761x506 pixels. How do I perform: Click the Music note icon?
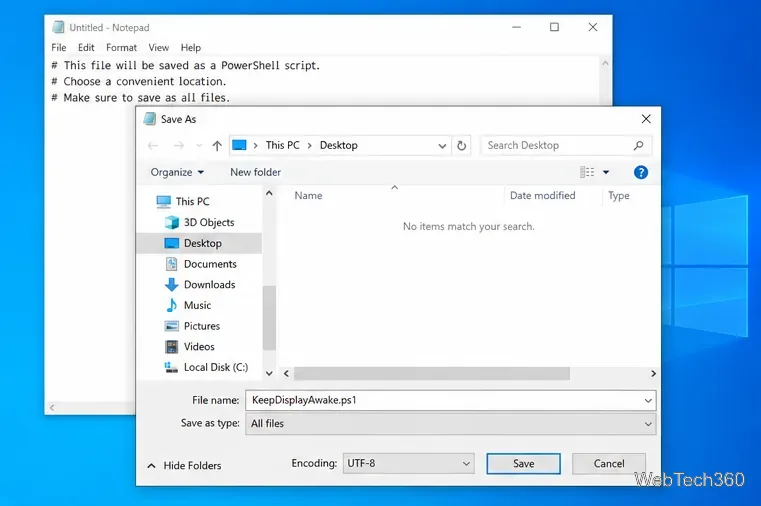click(x=171, y=305)
